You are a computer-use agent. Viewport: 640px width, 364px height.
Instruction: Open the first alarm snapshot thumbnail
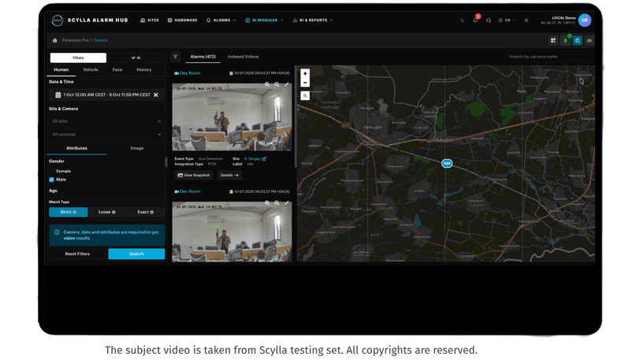232,117
